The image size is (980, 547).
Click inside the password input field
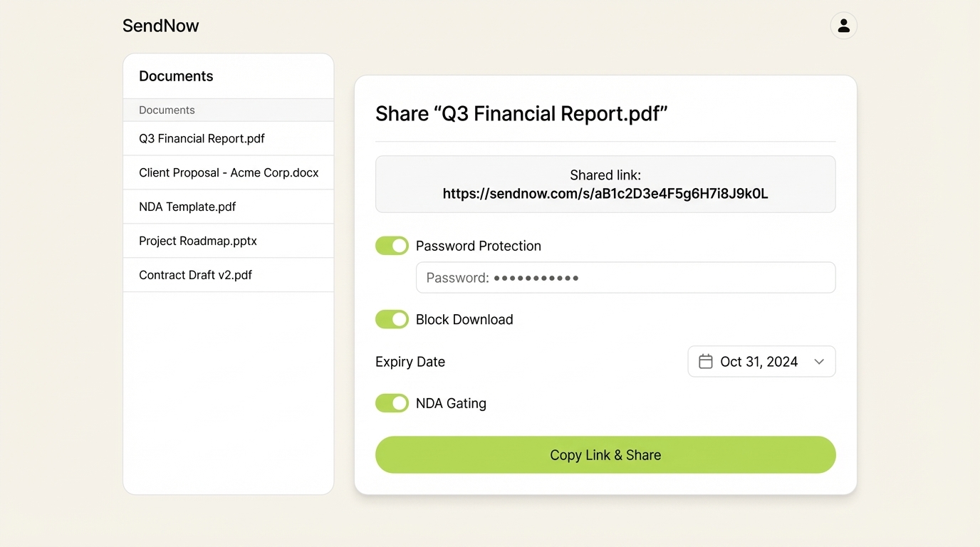pos(625,277)
